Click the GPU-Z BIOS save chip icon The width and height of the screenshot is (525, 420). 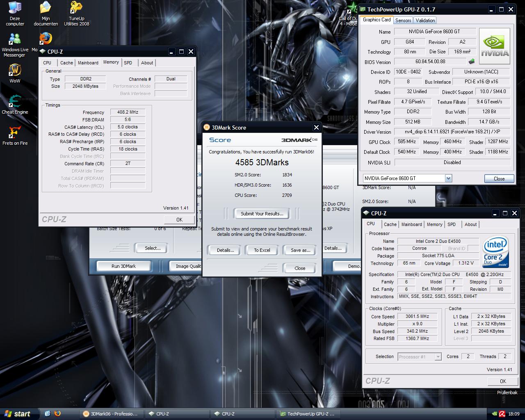click(x=472, y=62)
